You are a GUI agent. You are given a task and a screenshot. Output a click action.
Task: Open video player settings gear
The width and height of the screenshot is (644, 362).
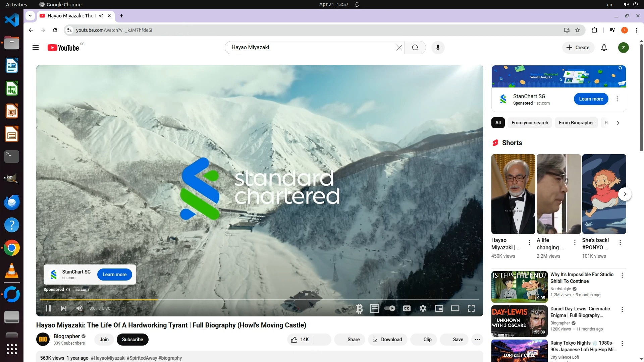click(423, 308)
